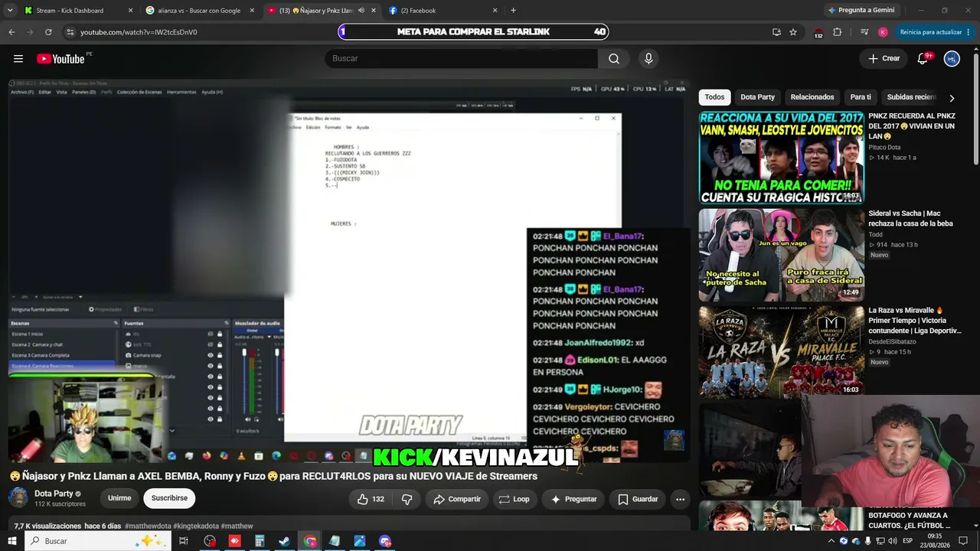Click the Unirme button
The image size is (980, 551).
pos(119,498)
